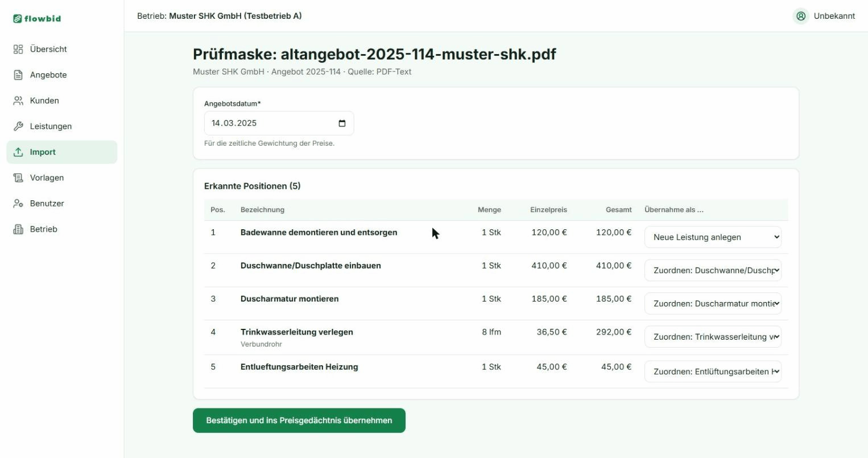Viewport: 868px width, 458px height.
Task: Click the Betrieb building icon
Action: click(x=18, y=229)
